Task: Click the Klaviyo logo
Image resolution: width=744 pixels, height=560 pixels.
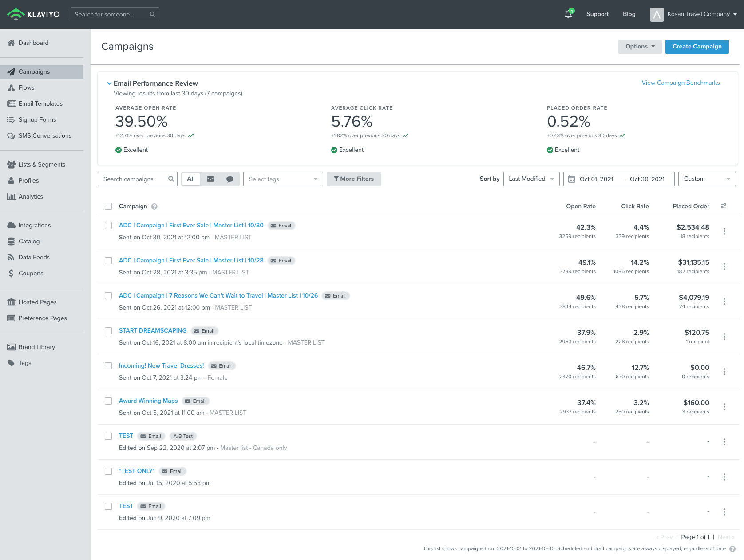Action: click(x=34, y=14)
